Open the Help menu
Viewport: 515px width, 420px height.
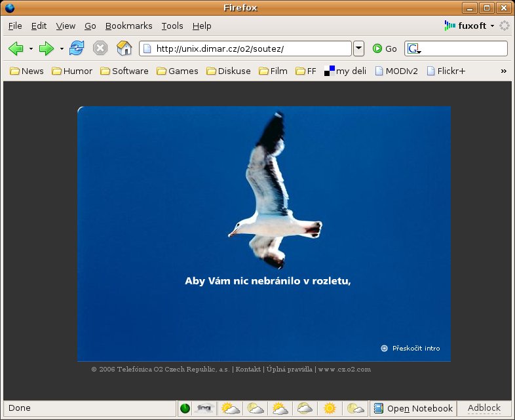click(202, 26)
